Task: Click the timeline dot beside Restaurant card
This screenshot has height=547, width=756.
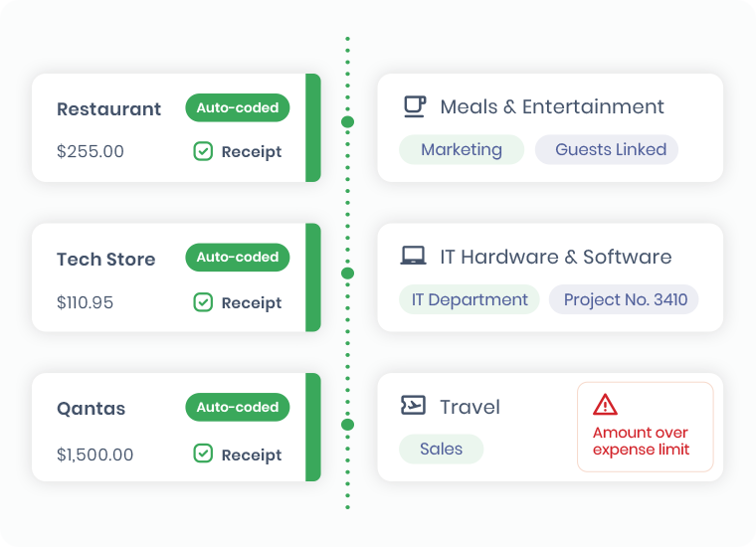Action: (x=347, y=122)
